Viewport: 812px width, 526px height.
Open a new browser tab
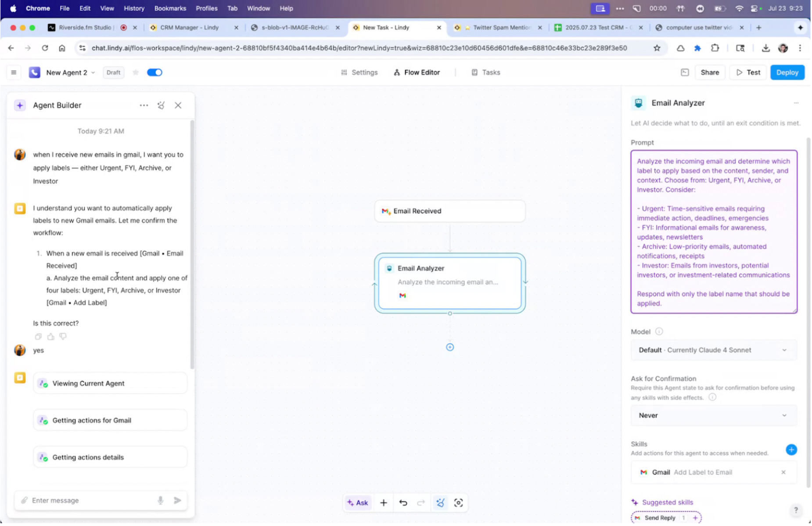(x=758, y=28)
